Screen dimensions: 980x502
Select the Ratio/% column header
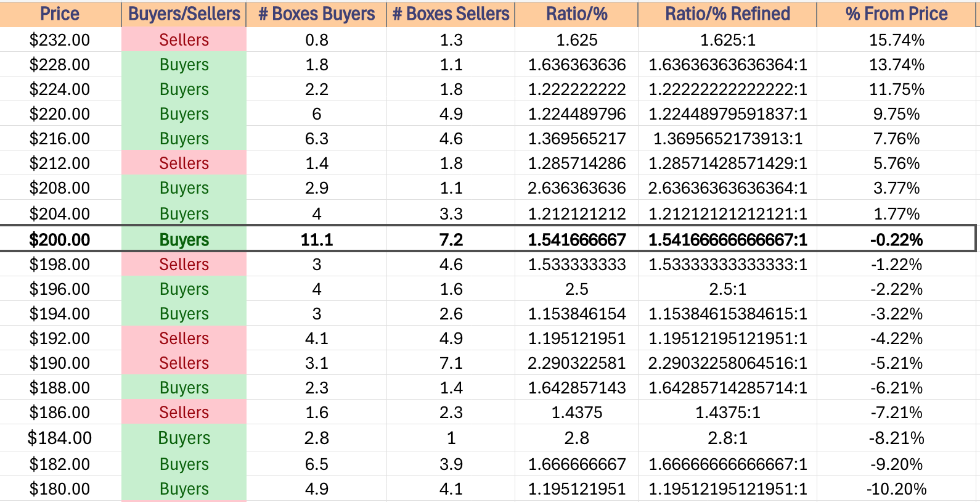[576, 14]
